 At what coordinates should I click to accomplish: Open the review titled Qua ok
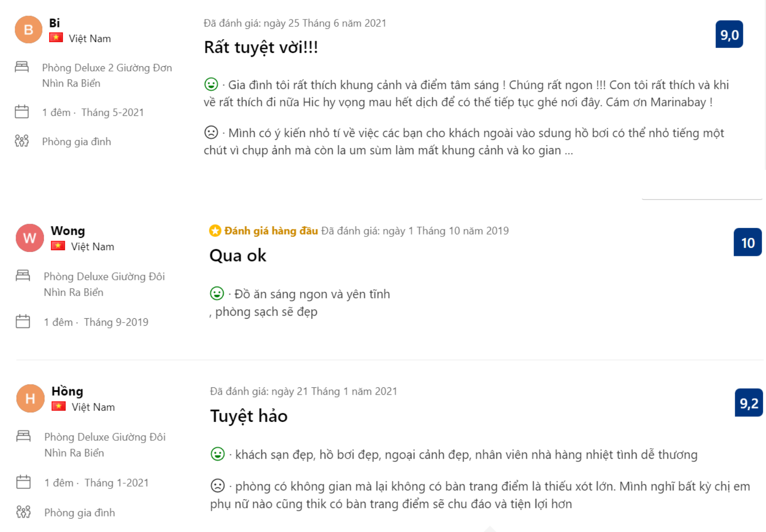click(238, 255)
